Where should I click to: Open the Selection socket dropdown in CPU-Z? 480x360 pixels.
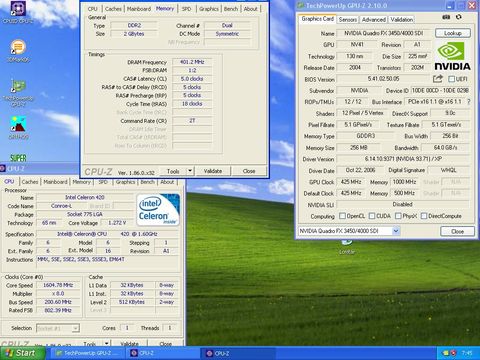tap(76, 328)
